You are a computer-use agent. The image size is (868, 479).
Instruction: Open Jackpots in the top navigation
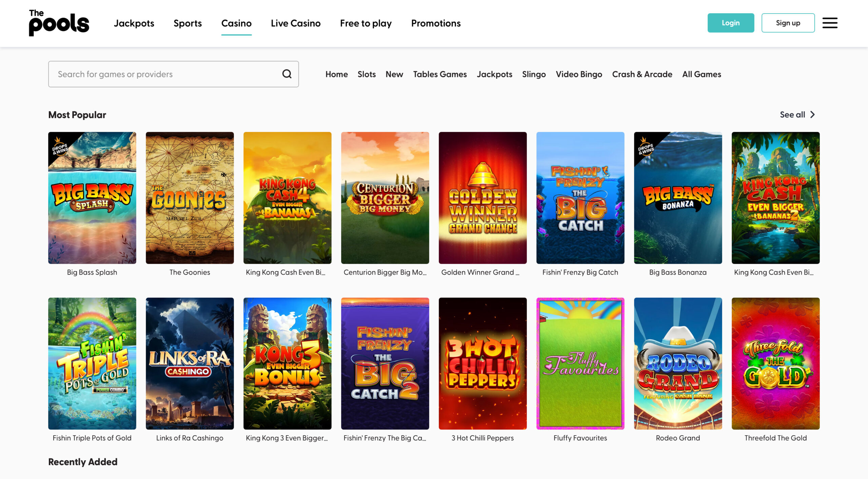click(134, 23)
